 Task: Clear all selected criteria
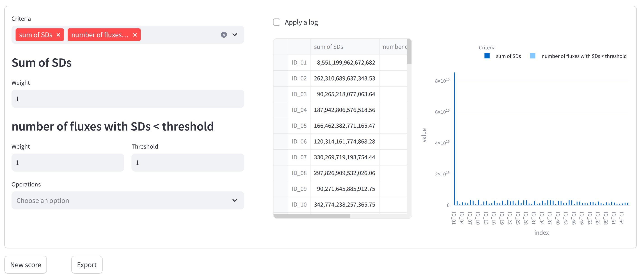click(x=224, y=35)
